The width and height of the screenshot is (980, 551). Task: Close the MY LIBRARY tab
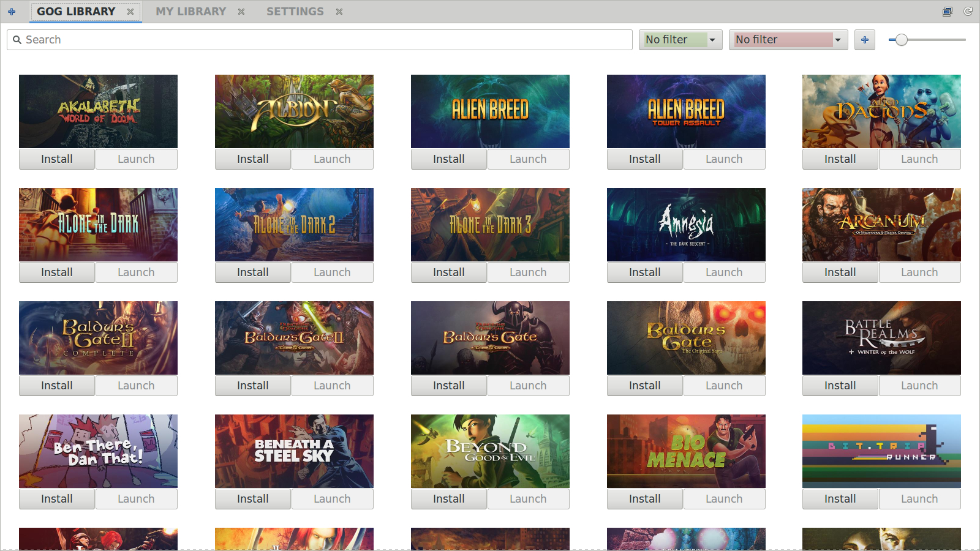click(241, 12)
